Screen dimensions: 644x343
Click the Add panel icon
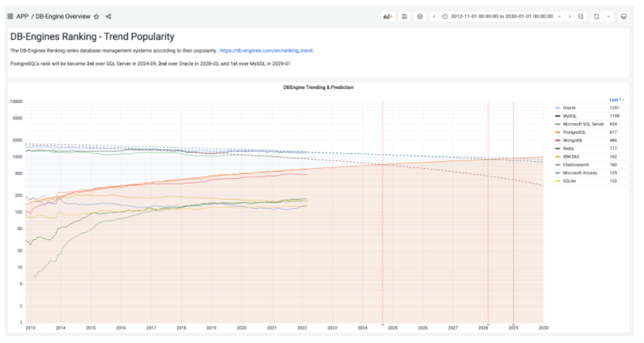tap(388, 15)
